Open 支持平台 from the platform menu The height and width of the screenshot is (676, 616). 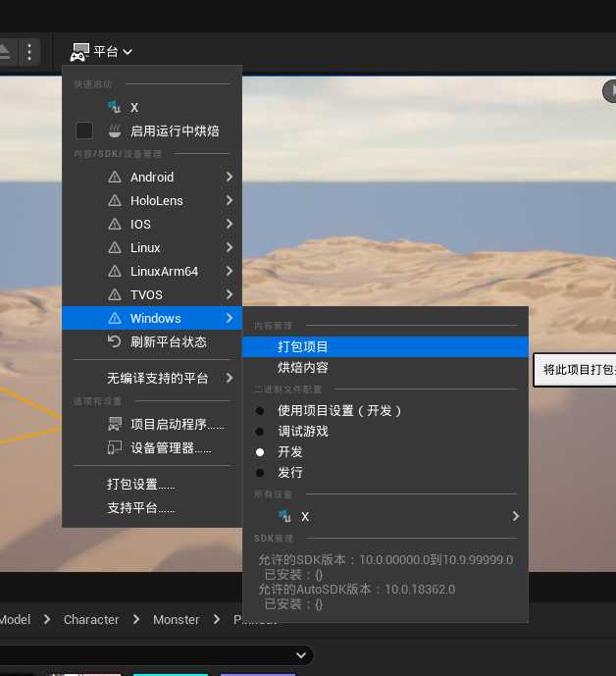click(x=140, y=508)
